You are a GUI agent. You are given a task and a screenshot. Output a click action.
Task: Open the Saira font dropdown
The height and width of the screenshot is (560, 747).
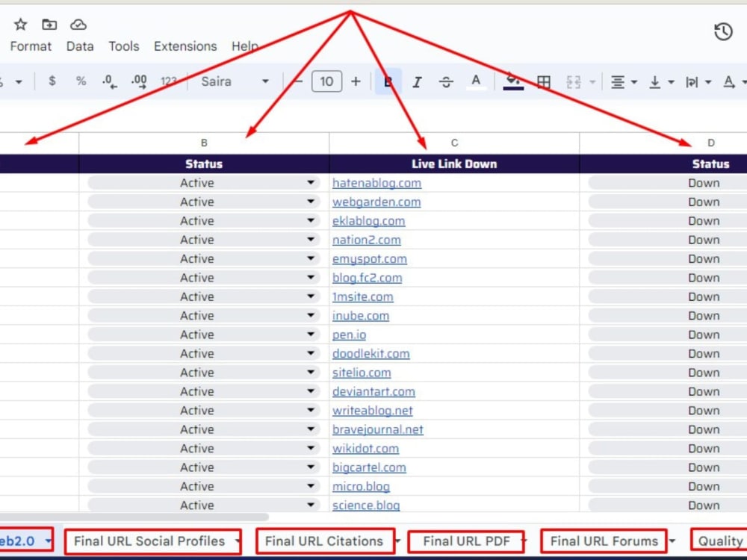coord(235,81)
